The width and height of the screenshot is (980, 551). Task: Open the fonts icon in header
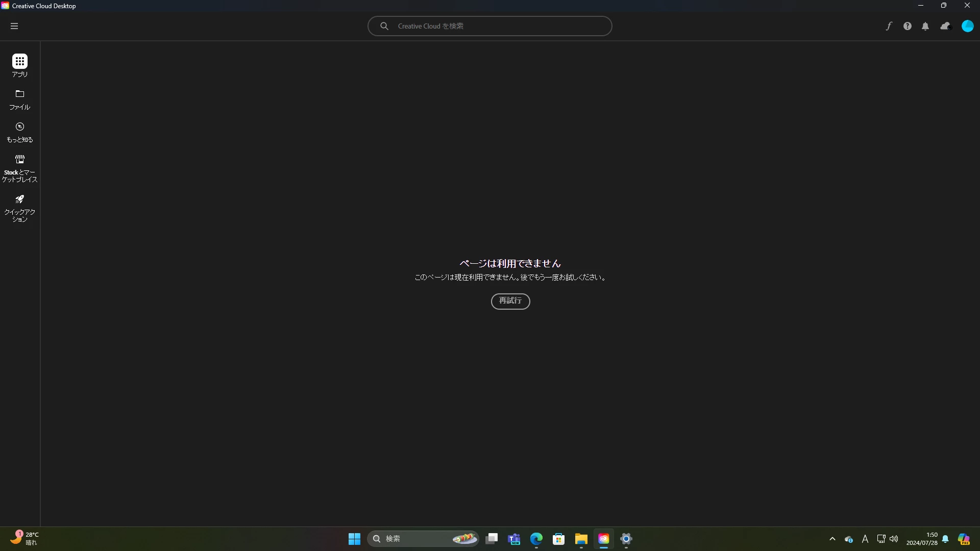[x=889, y=26]
